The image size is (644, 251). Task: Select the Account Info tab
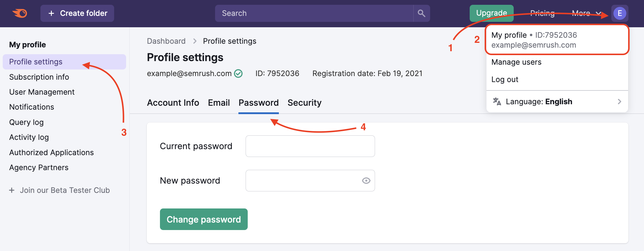click(173, 102)
